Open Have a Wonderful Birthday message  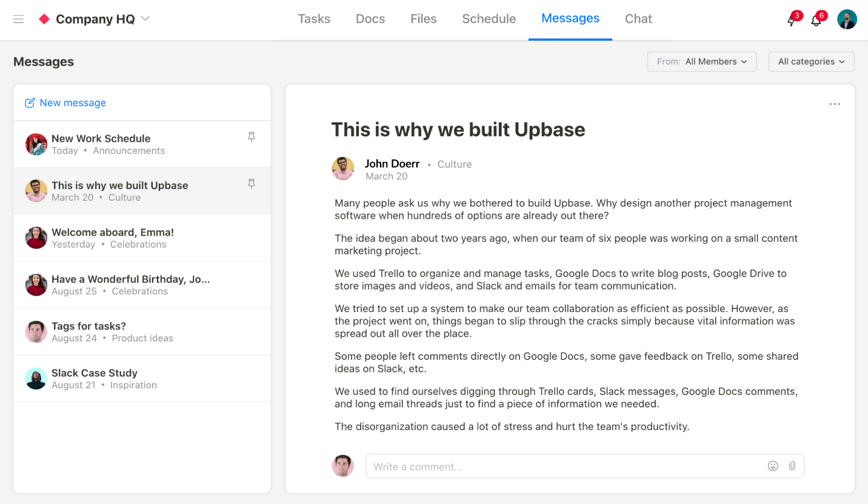pos(142,285)
